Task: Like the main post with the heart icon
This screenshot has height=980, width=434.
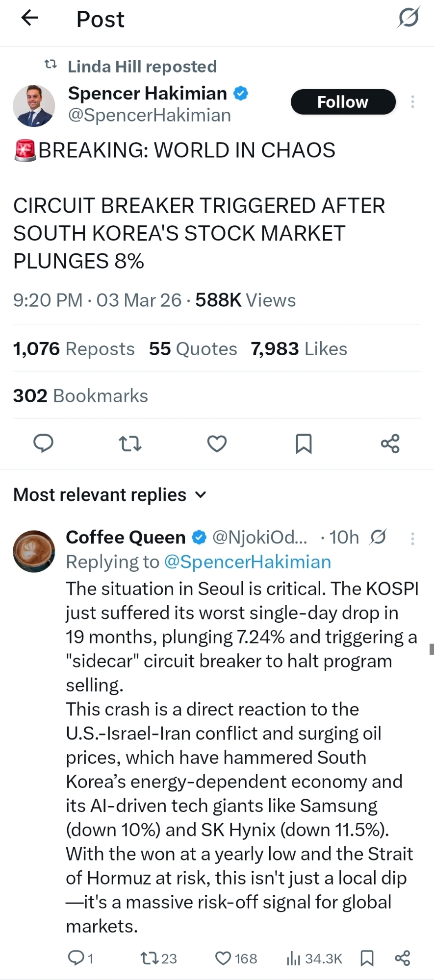Action: coord(217,443)
